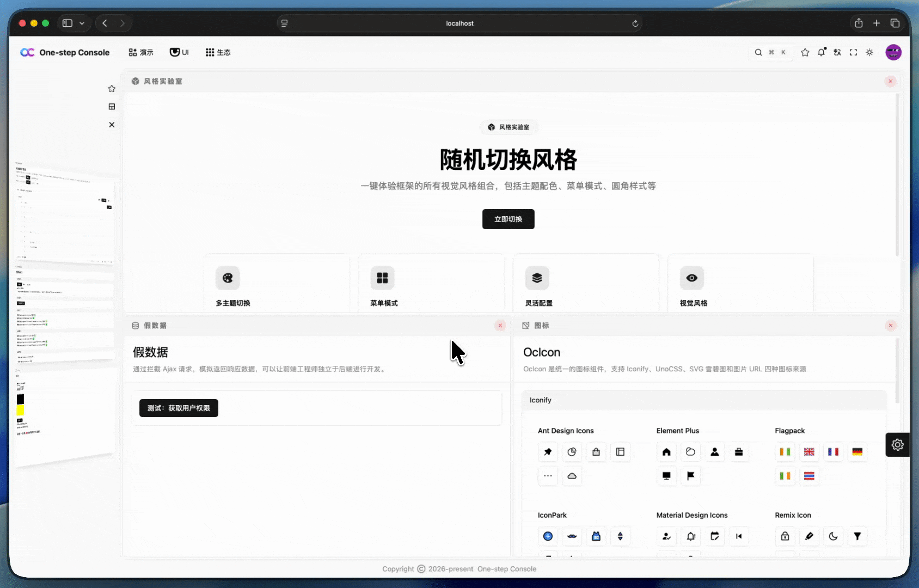Open Safari share button

(859, 23)
